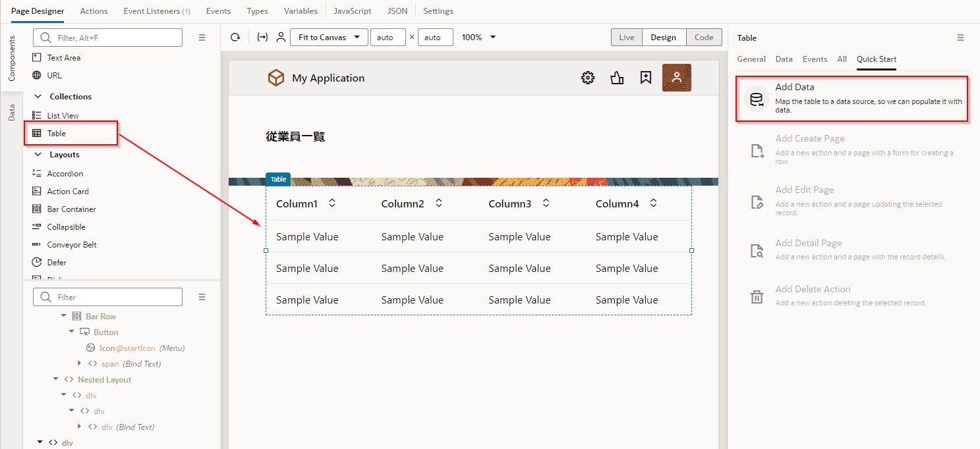980x449 pixels.
Task: Switch to Live mode
Action: (626, 38)
